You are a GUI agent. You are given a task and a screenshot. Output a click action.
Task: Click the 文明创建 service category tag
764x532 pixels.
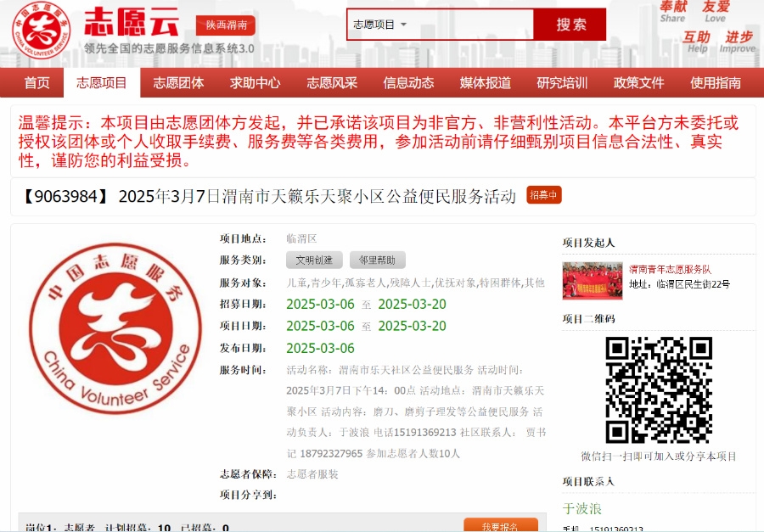[x=314, y=260]
